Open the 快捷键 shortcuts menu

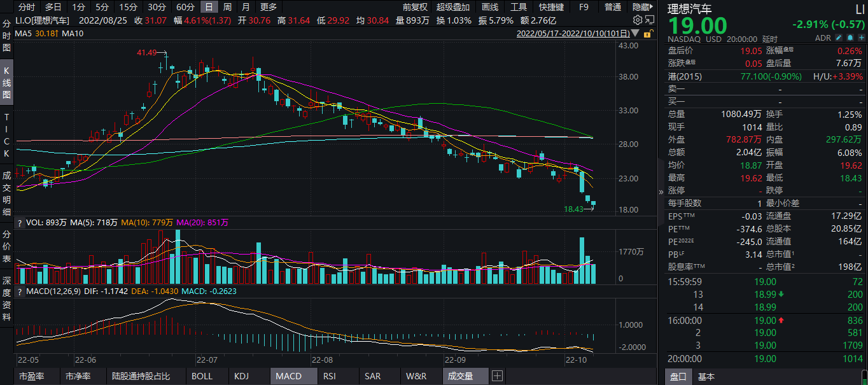[x=551, y=7]
